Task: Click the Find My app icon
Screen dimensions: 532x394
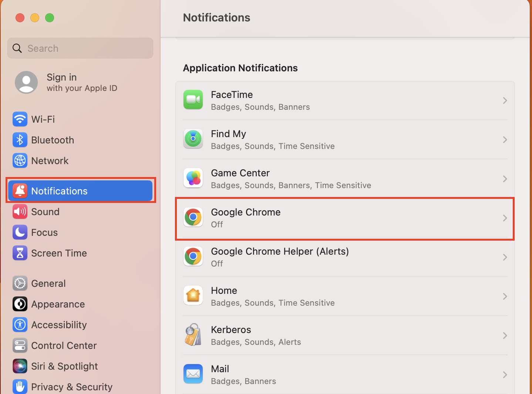Action: pos(193,139)
